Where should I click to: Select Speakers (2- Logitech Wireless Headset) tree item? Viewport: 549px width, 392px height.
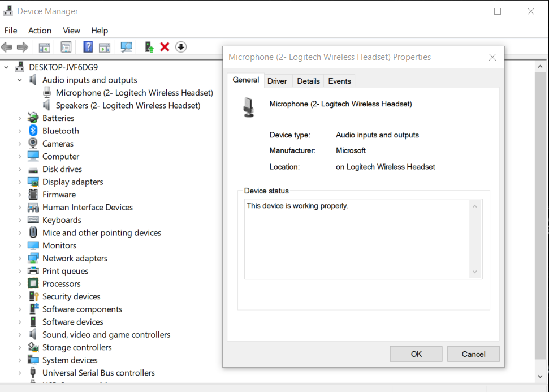pyautogui.click(x=128, y=105)
